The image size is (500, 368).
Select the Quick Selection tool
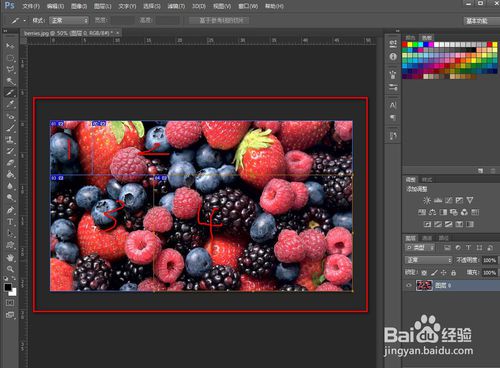[x=10, y=81]
